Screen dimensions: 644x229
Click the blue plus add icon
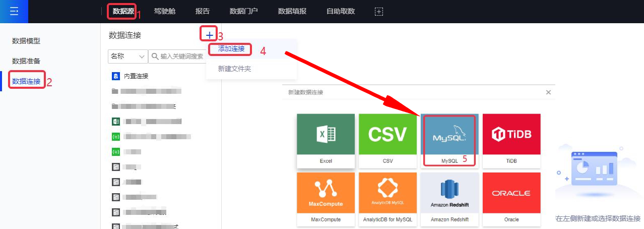pyautogui.click(x=209, y=35)
